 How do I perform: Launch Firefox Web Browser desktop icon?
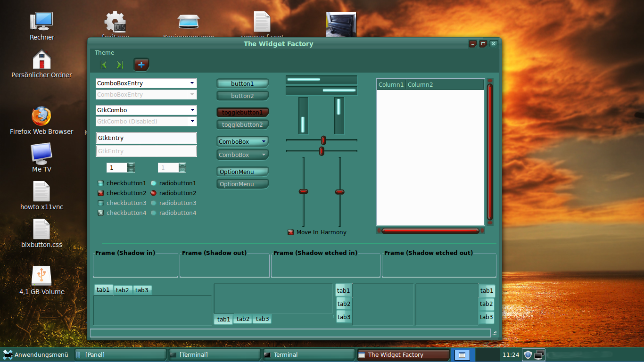coord(41,116)
